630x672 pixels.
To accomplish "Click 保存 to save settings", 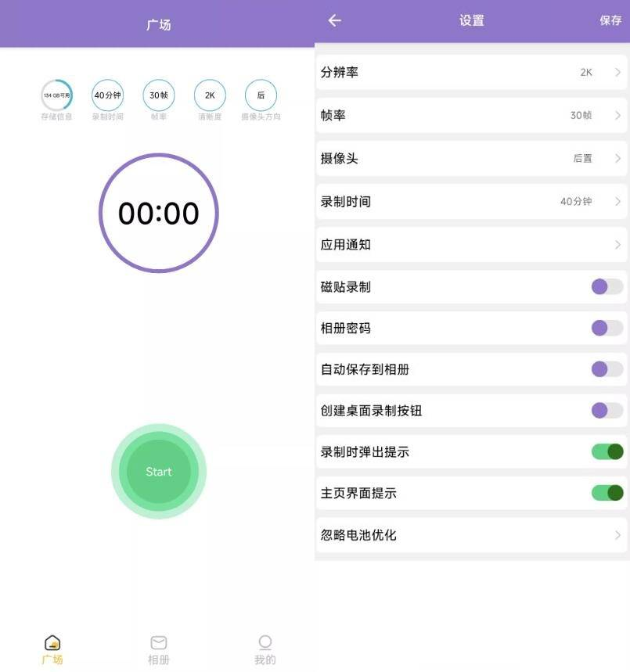I will 610,21.
